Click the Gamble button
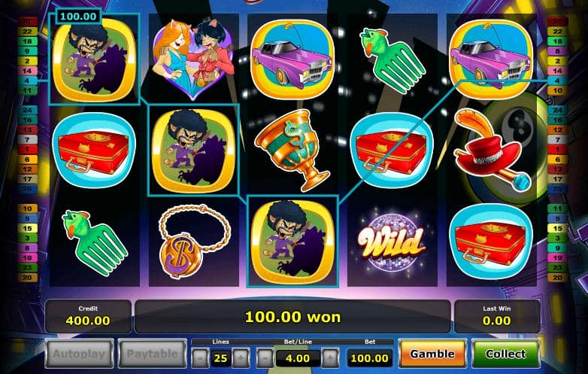The height and width of the screenshot is (374, 588). [x=432, y=354]
